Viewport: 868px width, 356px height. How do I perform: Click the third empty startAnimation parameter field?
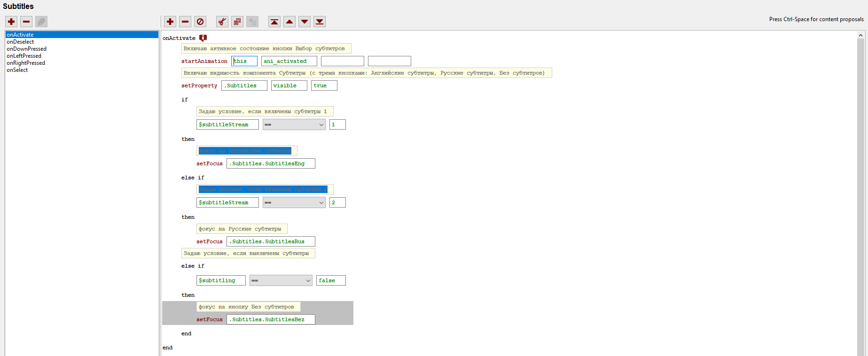click(343, 61)
